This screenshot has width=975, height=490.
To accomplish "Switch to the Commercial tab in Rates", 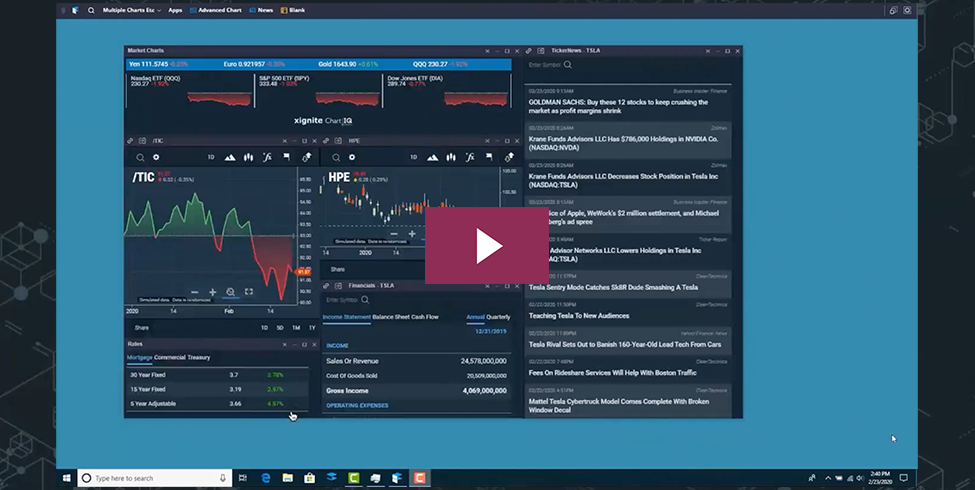I will (x=167, y=358).
